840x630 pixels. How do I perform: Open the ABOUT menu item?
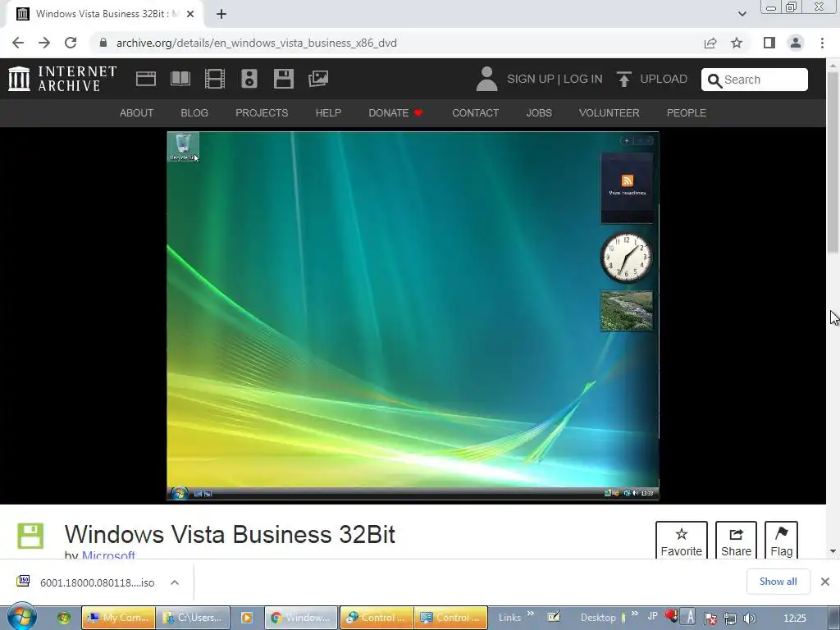click(x=136, y=113)
